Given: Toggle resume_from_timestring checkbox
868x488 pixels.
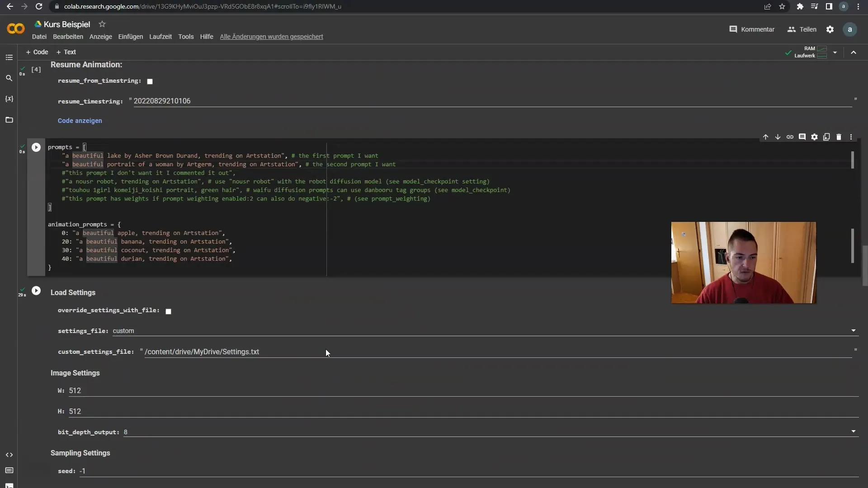Looking at the screenshot, I should (150, 81).
